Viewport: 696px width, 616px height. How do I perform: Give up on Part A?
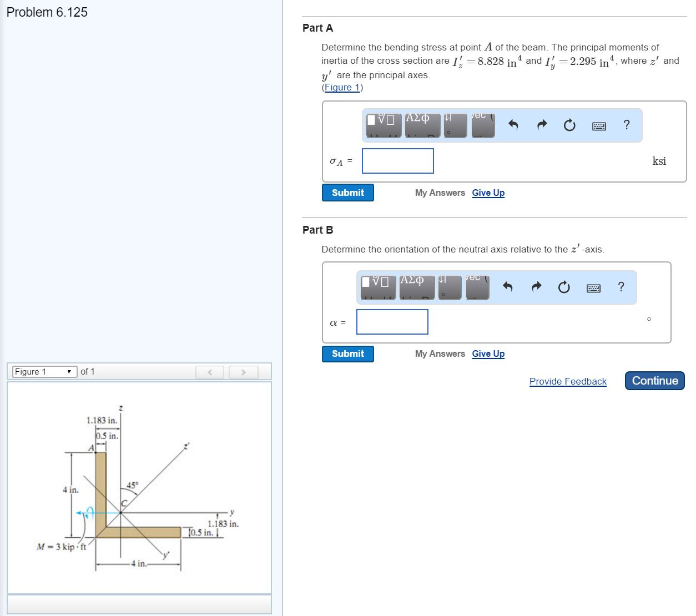488,193
